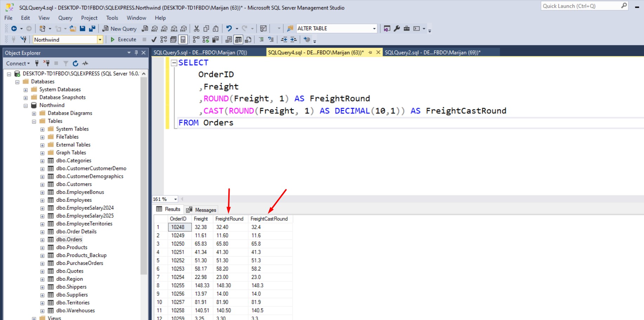
Task: Open the Tools menu
Action: point(112,18)
